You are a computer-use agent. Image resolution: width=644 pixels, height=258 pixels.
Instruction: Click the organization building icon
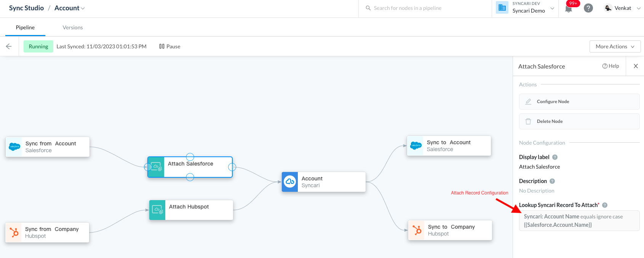tap(502, 8)
